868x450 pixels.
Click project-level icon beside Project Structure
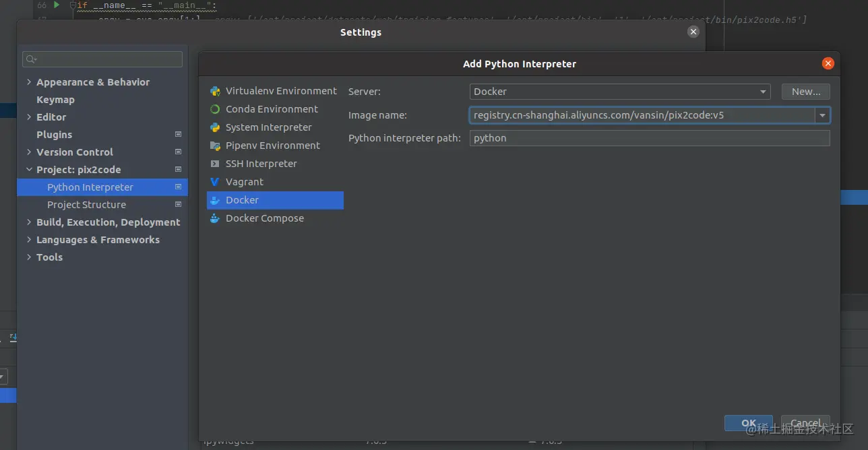[x=178, y=205]
